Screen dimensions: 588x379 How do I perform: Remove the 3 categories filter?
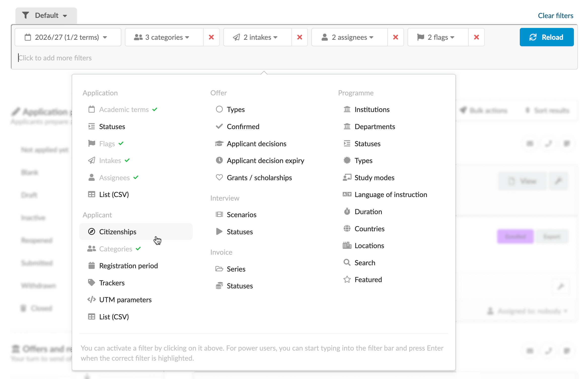tap(211, 37)
